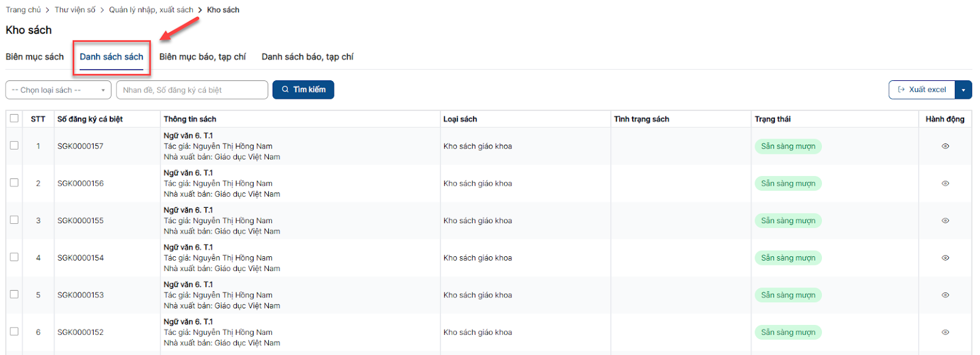The height and width of the screenshot is (355, 980).
Task: Select Biên mục báo, tạp chí tab
Action: [202, 57]
